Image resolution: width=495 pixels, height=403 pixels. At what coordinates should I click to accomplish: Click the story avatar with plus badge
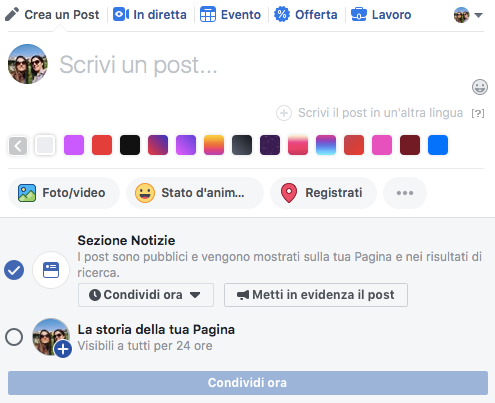(51, 337)
